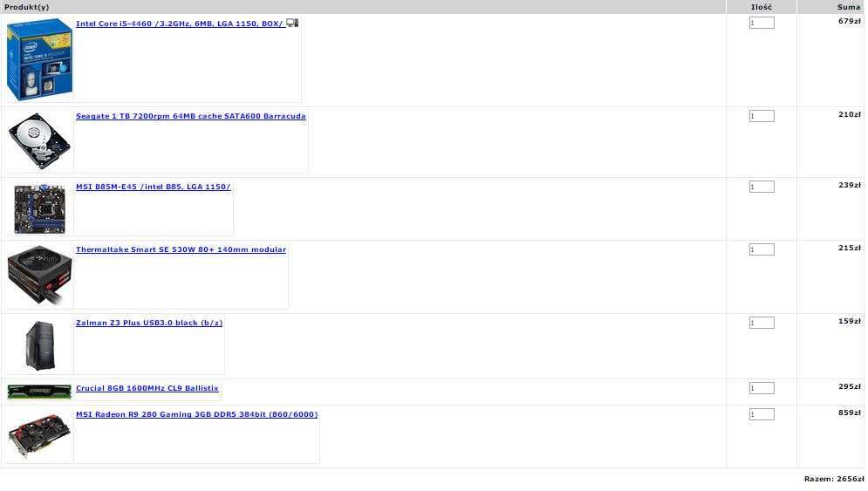Click the MSI motherboard thumbnail
The width and height of the screenshot is (868, 491).
[x=39, y=209]
